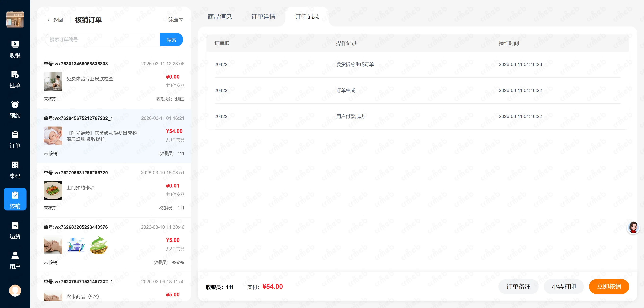Click the 上门预约卡项 product name
The width and height of the screenshot is (644, 308).
click(x=80, y=188)
